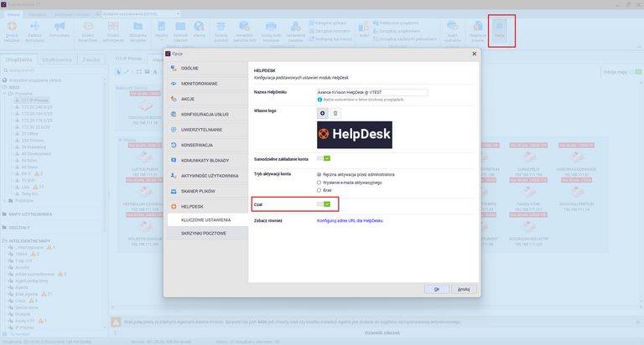Expand the ODDZIAŁY section in left panel
This screenshot has width=644, height=345.
tap(17, 227)
